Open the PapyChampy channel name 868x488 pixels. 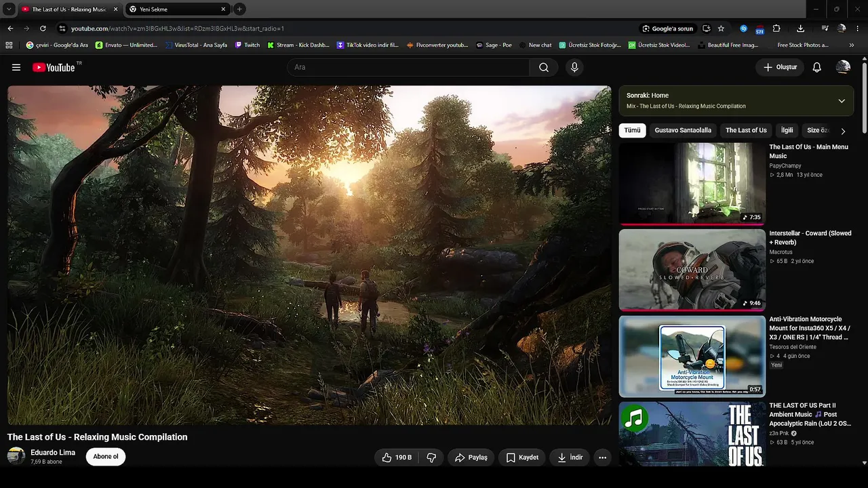785,165
